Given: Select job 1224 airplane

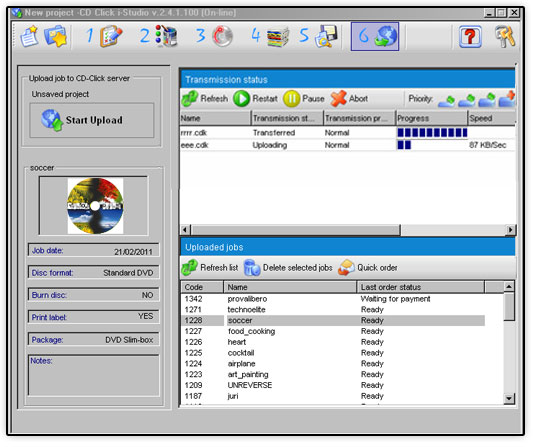Looking at the screenshot, I should coord(333,365).
